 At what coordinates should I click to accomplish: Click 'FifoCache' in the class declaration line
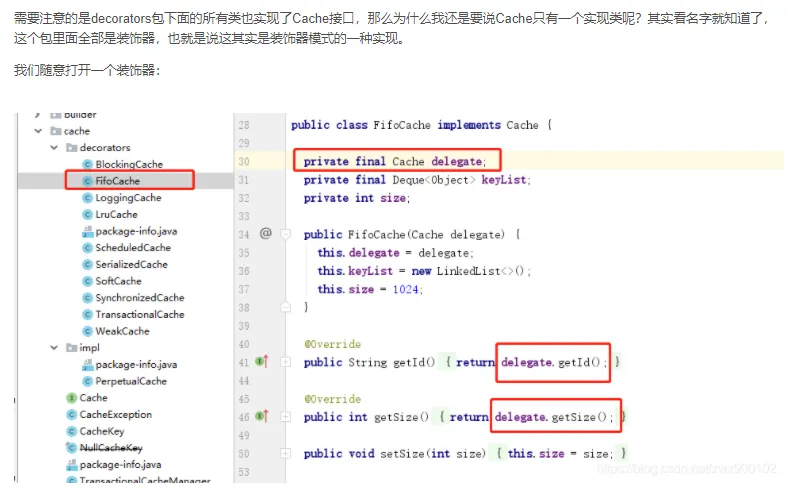coord(402,125)
